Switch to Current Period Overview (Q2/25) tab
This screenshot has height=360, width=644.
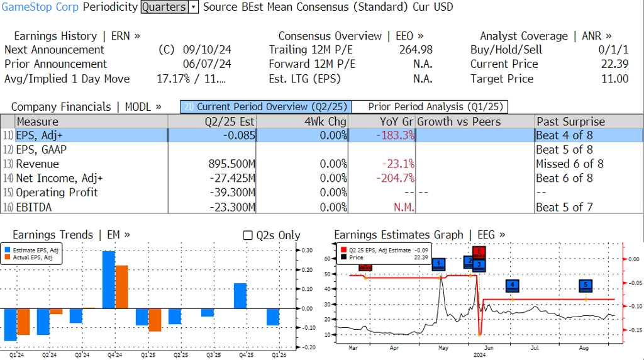[x=266, y=107]
